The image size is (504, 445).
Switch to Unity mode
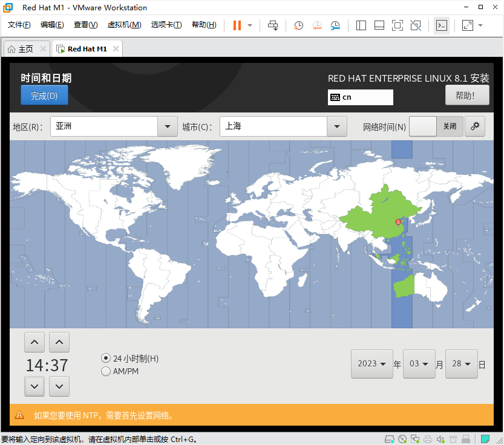click(x=416, y=25)
